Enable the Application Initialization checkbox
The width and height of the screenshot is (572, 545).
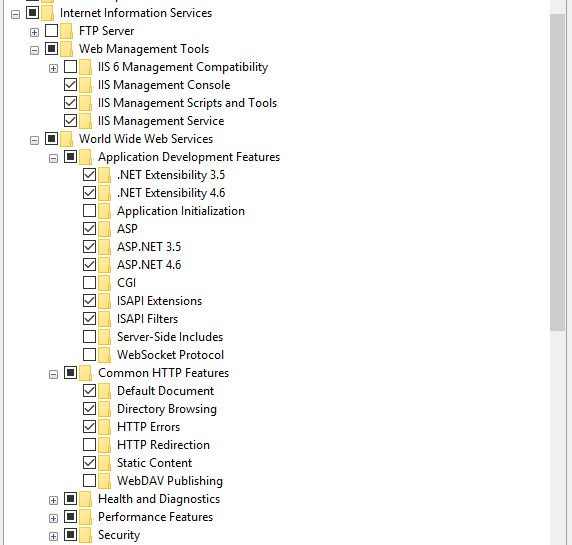coord(89,210)
